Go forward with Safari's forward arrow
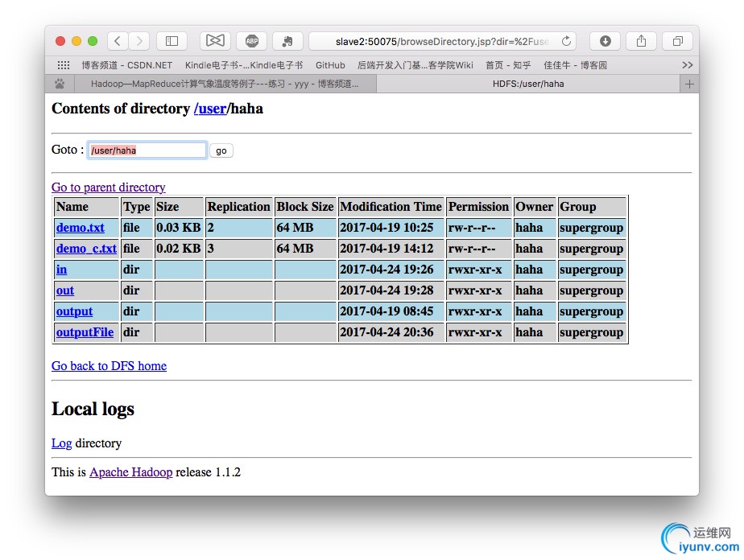 point(139,41)
